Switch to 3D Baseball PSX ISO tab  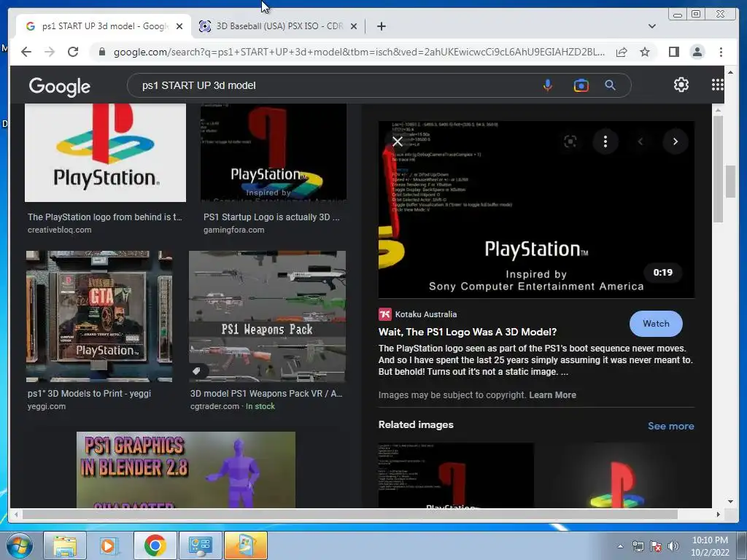(x=278, y=26)
